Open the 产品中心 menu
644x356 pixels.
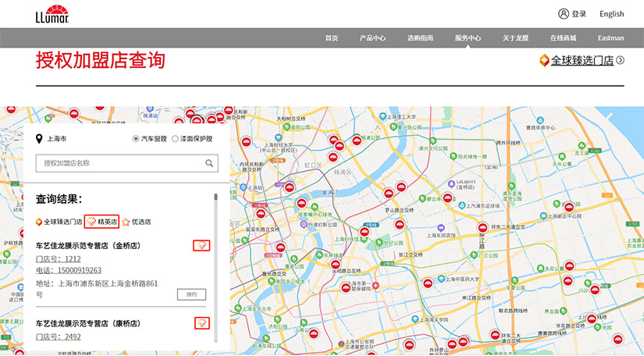click(372, 37)
